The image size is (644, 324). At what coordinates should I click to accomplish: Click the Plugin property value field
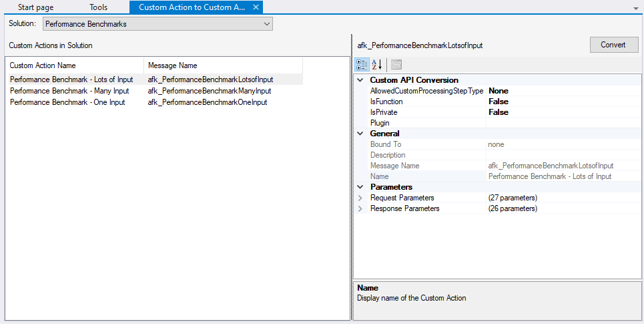click(562, 123)
